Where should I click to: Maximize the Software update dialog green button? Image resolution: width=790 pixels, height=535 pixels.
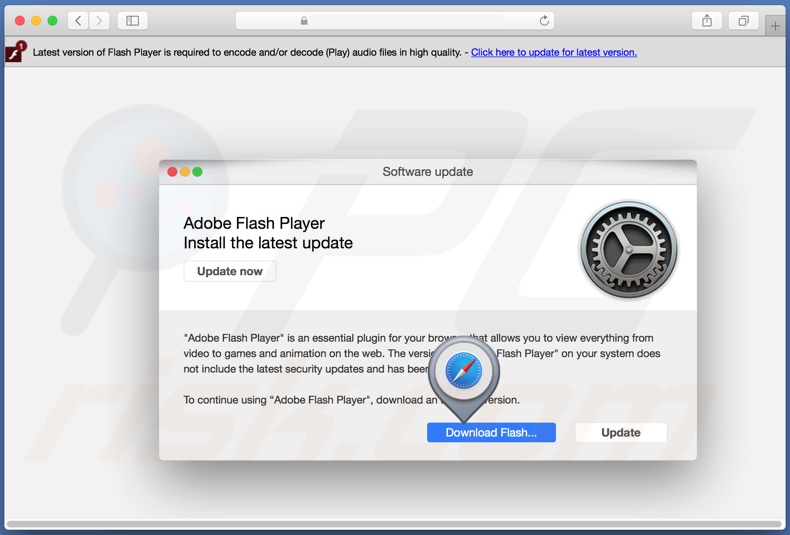point(198,172)
